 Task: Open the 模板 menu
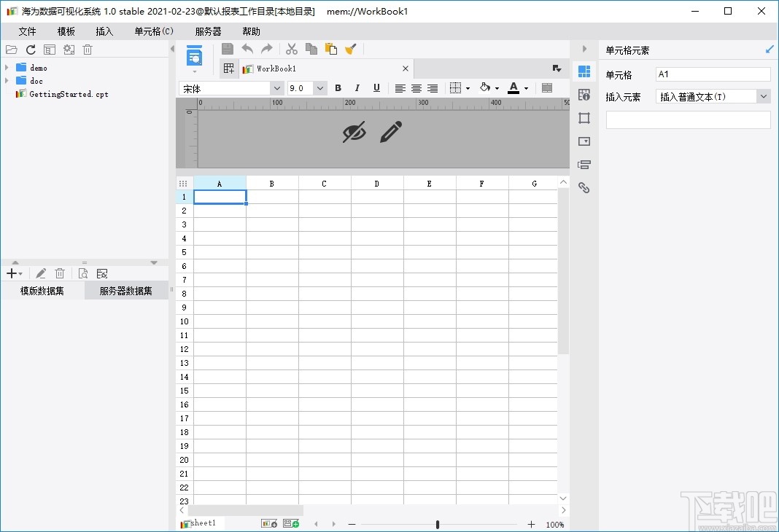66,31
